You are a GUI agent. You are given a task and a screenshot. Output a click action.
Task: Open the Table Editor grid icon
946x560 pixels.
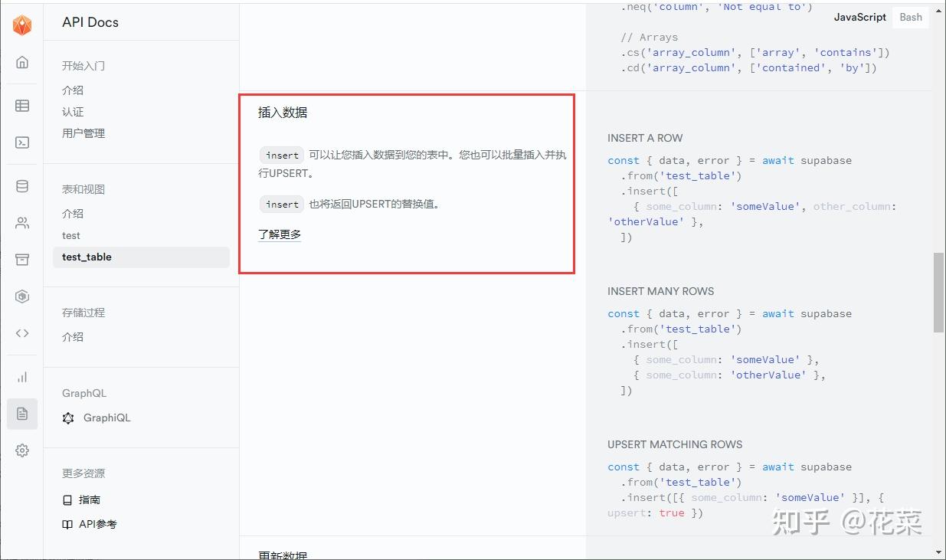click(21, 106)
